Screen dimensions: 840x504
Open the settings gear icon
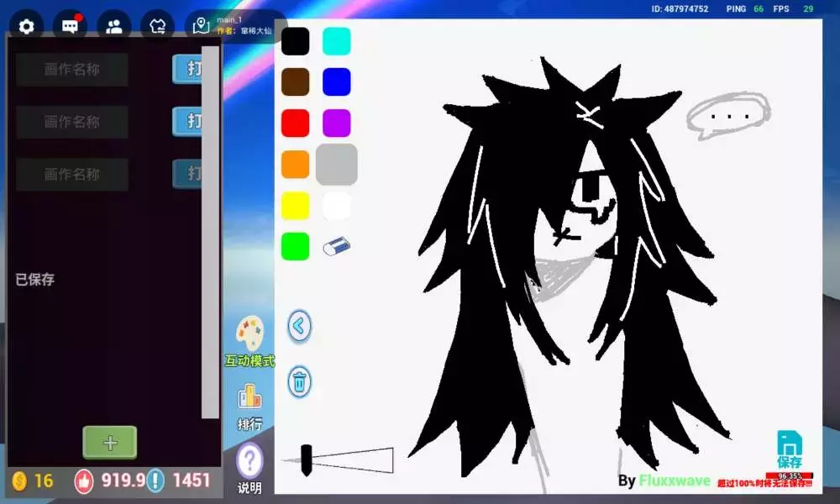(x=26, y=26)
